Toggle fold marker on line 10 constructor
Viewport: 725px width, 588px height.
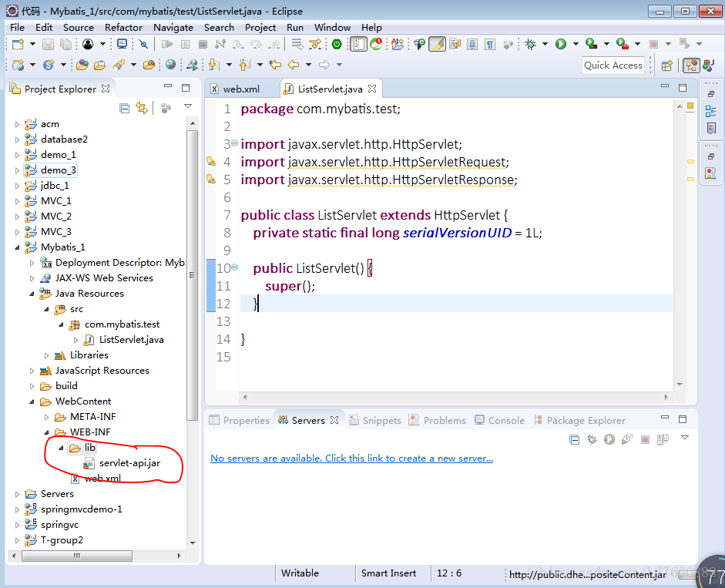tap(234, 267)
